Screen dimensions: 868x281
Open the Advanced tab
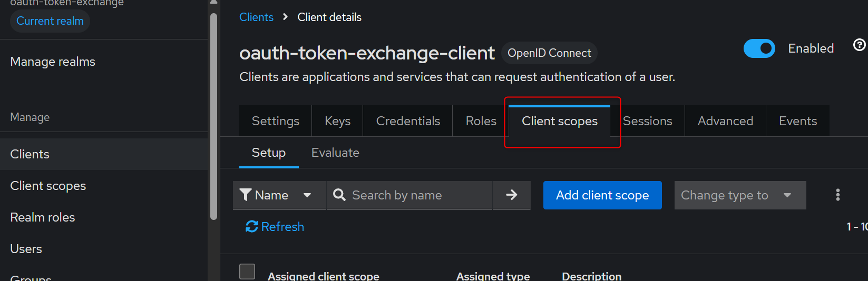tap(725, 121)
